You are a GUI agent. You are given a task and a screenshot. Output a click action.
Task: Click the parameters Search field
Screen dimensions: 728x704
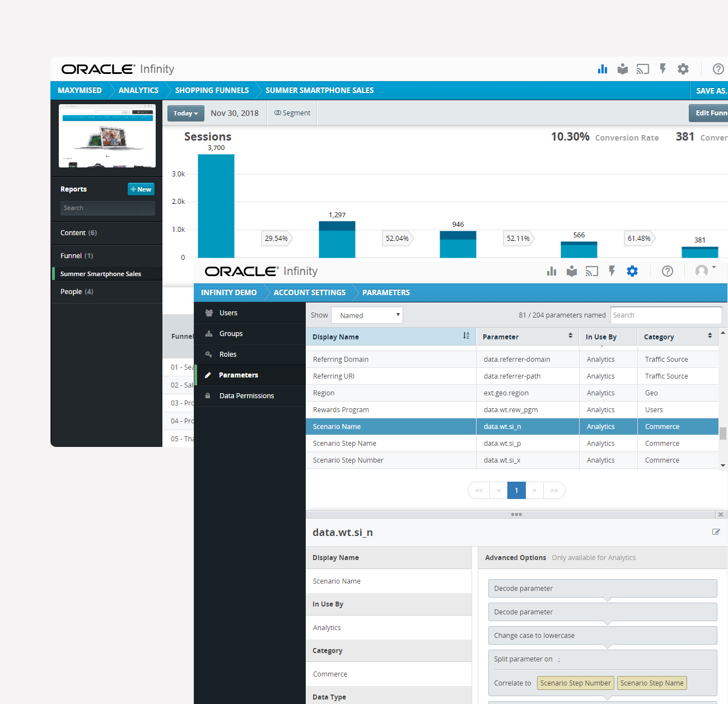tap(666, 315)
